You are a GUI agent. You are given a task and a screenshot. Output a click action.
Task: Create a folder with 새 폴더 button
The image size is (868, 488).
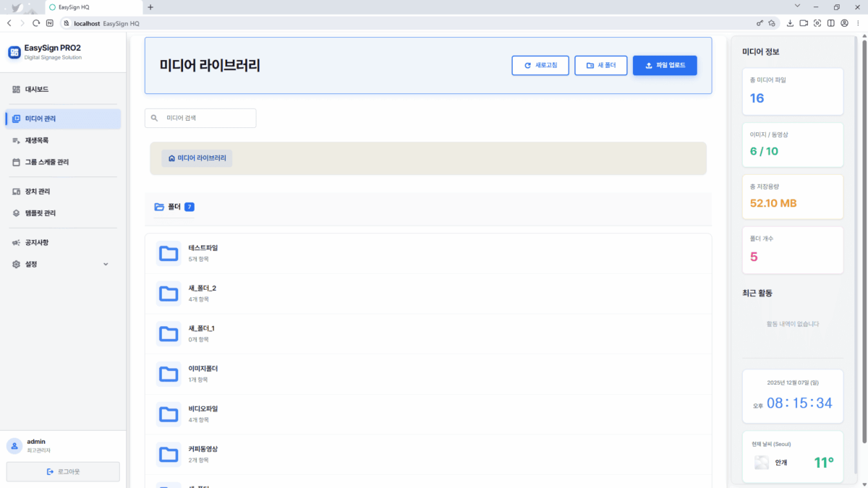600,66
